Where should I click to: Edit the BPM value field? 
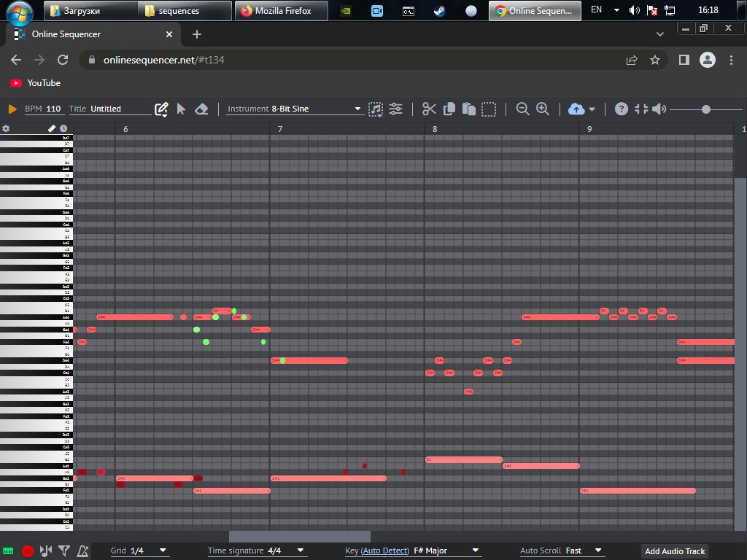(53, 109)
